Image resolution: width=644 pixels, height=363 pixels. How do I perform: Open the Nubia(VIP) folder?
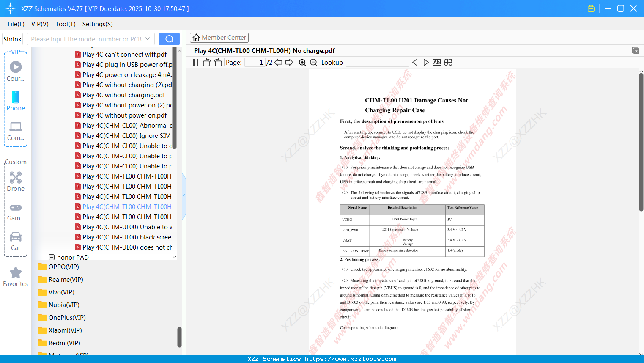click(x=59, y=305)
